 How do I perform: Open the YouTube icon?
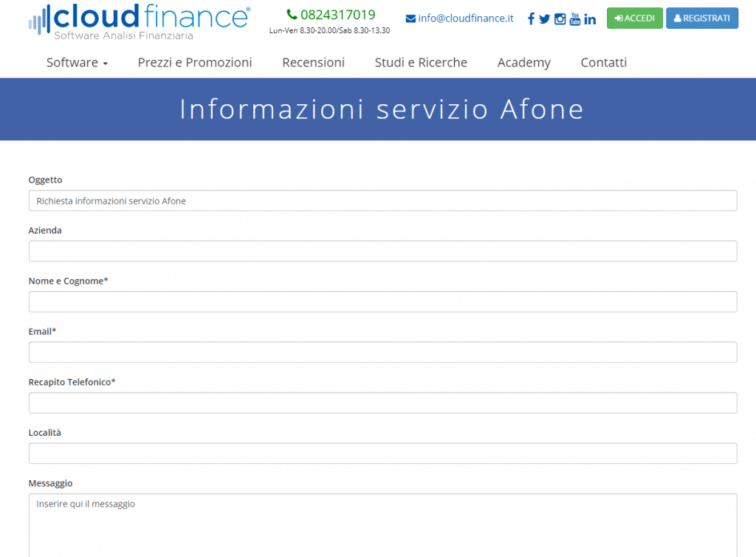574,18
